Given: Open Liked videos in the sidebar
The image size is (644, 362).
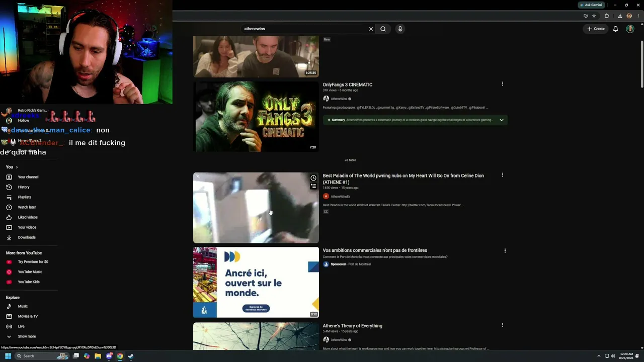Looking at the screenshot, I should coord(28,217).
